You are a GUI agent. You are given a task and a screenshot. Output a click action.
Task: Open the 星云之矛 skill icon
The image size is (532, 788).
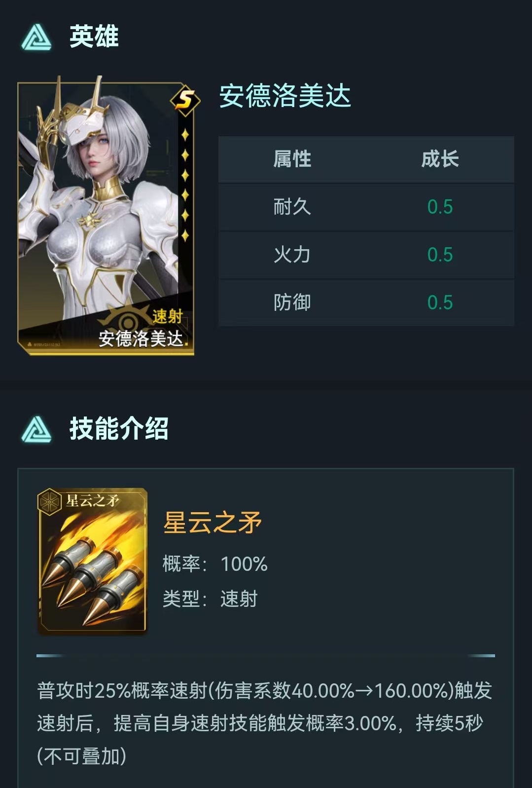(x=92, y=561)
